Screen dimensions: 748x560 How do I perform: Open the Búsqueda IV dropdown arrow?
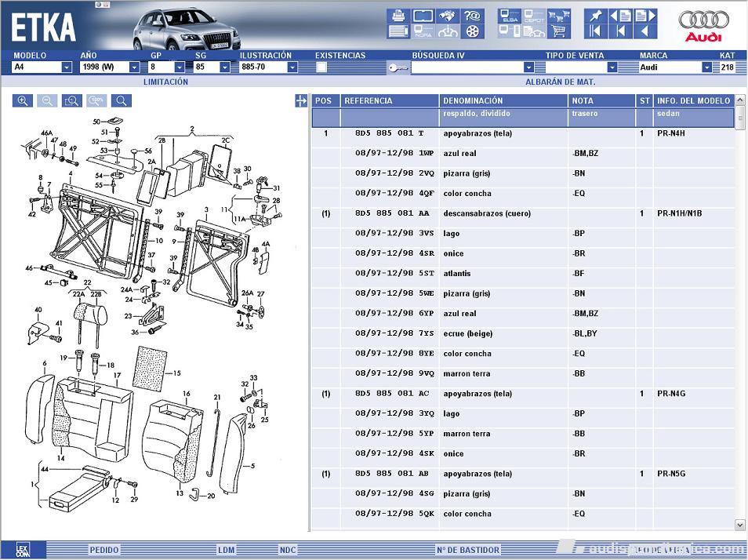point(528,67)
